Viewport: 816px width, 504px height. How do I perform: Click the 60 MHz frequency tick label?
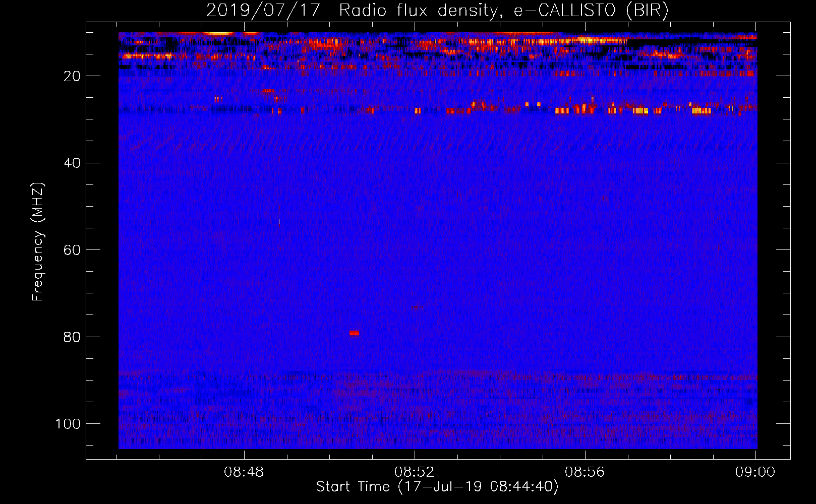click(72, 250)
